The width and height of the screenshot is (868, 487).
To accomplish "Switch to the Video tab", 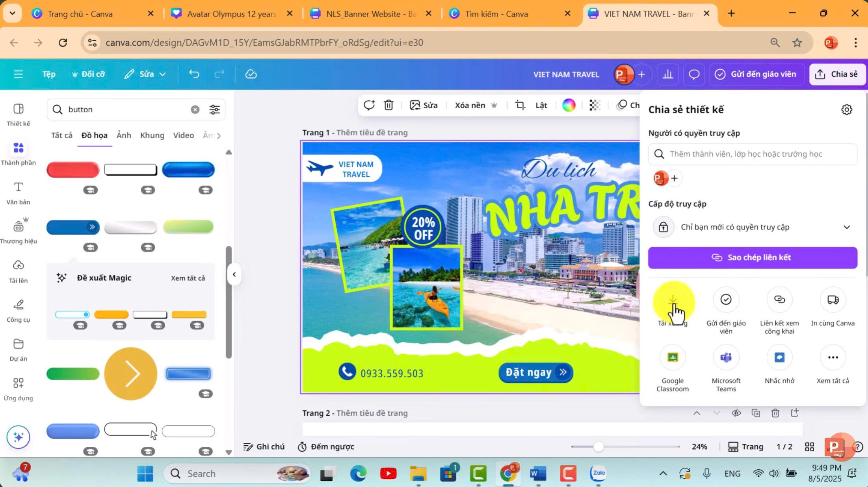I will coord(183,135).
